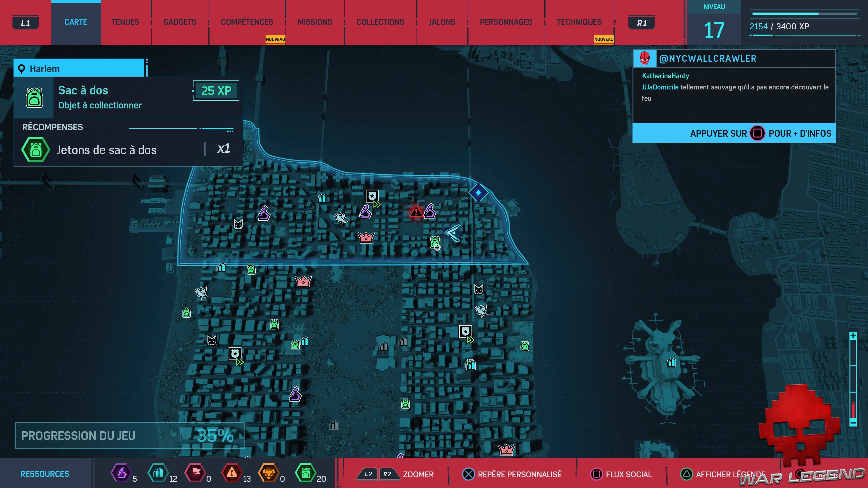Open the TENUES tab

(x=125, y=22)
